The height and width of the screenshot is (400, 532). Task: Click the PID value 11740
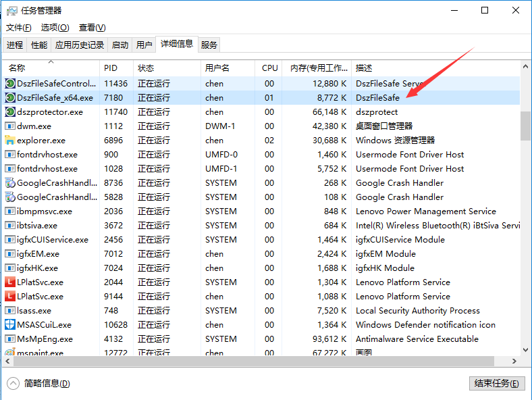pyautogui.click(x=115, y=112)
